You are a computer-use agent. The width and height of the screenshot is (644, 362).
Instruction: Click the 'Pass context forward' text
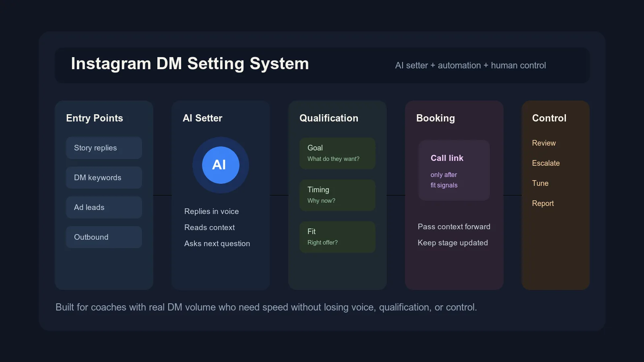point(454,226)
